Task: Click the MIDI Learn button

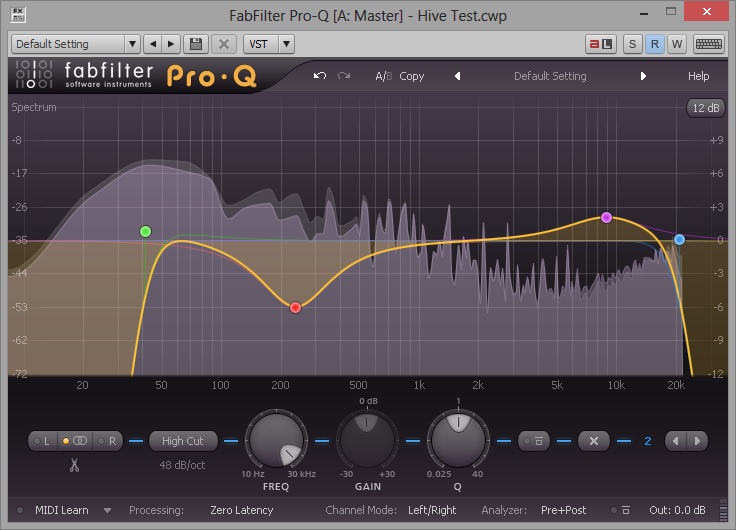Action: point(61,510)
